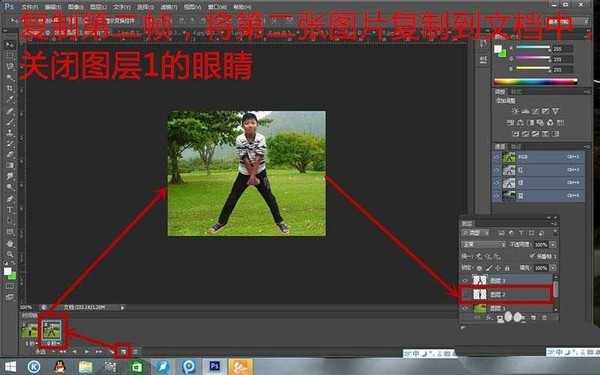
Task: Delete selected frame via Timeline trash icon
Action: click(135, 351)
